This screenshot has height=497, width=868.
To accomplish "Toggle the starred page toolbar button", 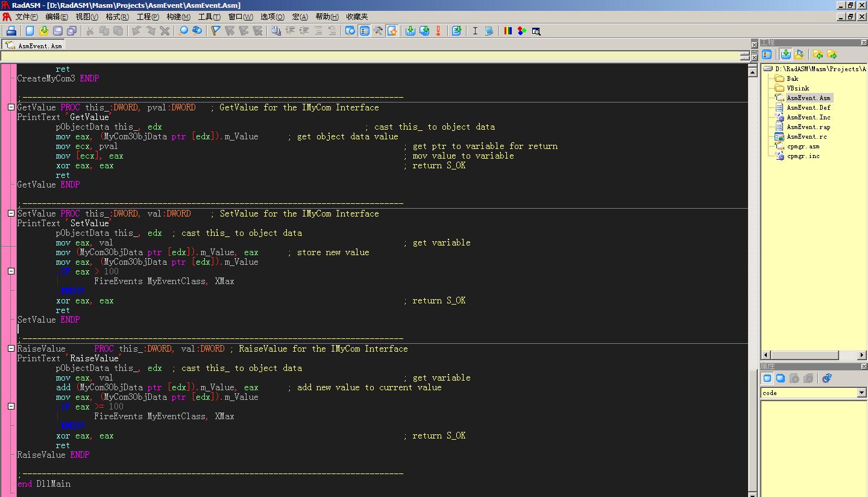I will click(392, 31).
